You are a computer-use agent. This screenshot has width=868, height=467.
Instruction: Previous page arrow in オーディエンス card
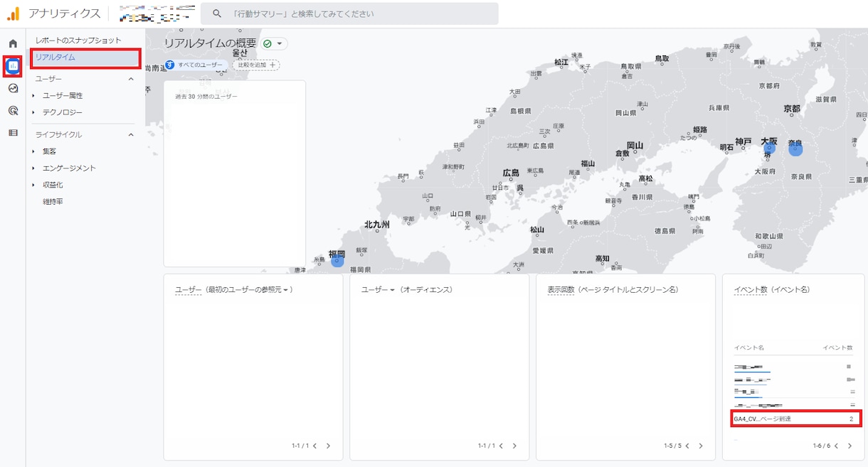pyautogui.click(x=501, y=446)
